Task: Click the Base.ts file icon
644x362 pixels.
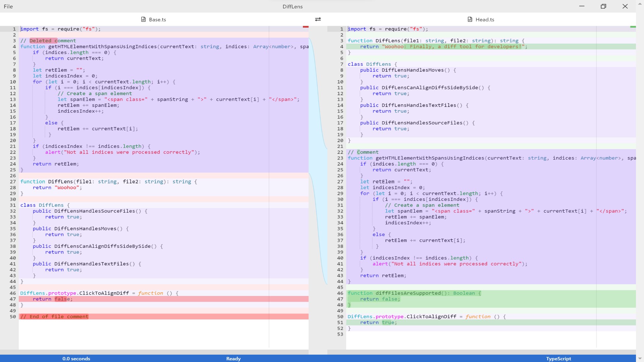Action: [x=144, y=19]
